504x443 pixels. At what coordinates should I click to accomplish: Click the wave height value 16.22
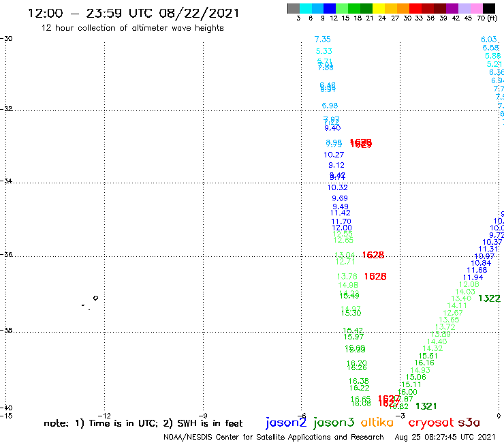(x=359, y=388)
